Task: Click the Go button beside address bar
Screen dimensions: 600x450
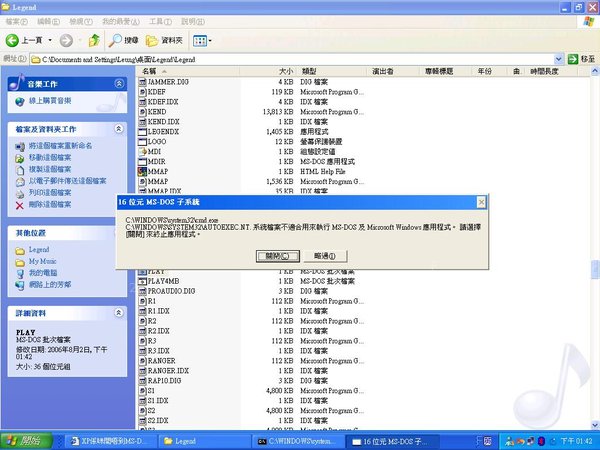Action: click(581, 59)
